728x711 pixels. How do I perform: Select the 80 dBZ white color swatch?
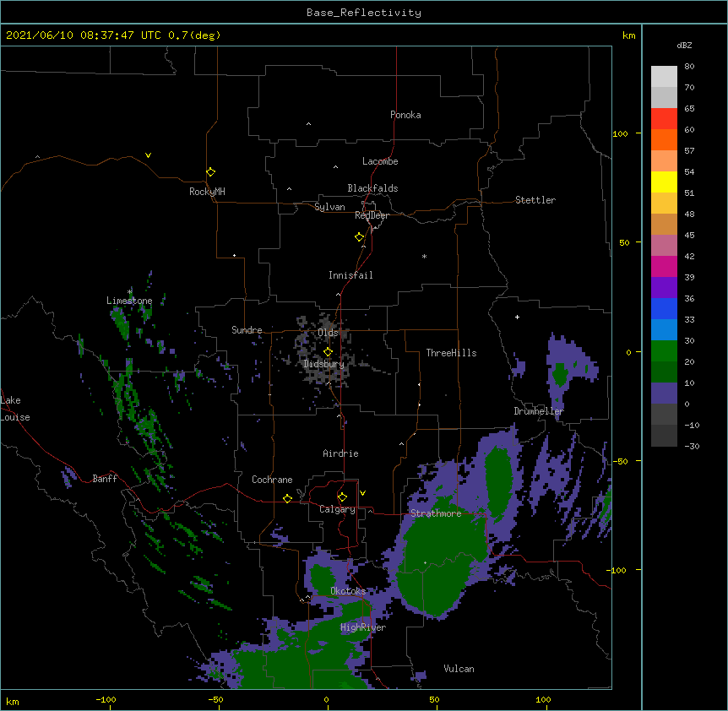664,77
